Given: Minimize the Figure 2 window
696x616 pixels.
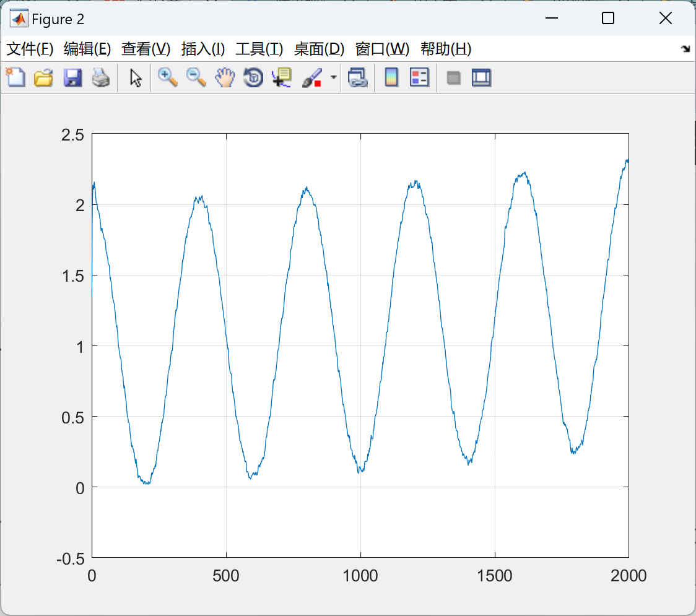Looking at the screenshot, I should click(x=552, y=18).
